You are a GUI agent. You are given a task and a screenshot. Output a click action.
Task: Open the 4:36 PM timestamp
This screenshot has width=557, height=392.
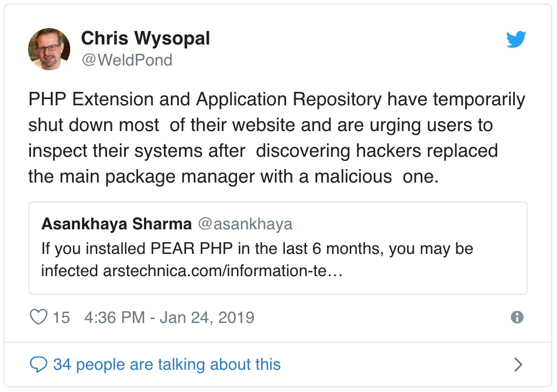115,317
